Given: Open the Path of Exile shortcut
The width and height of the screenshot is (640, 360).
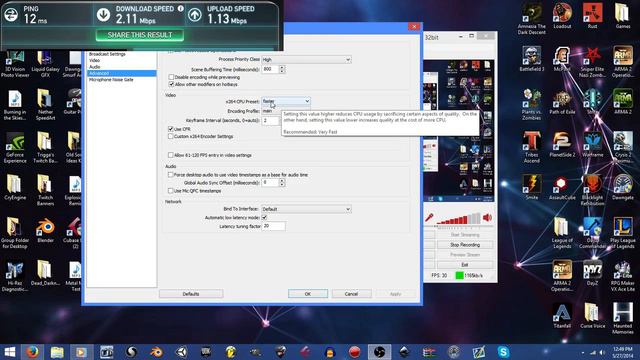Looking at the screenshot, I should pyautogui.click(x=562, y=102).
